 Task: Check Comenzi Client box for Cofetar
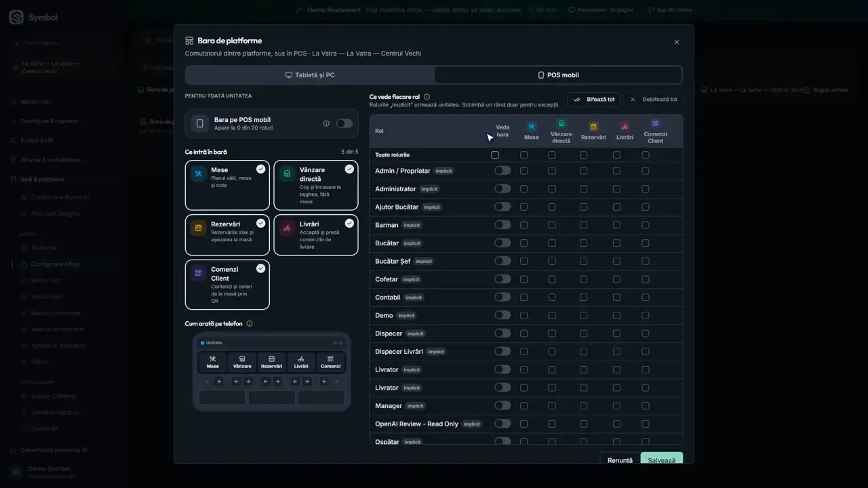646,279
